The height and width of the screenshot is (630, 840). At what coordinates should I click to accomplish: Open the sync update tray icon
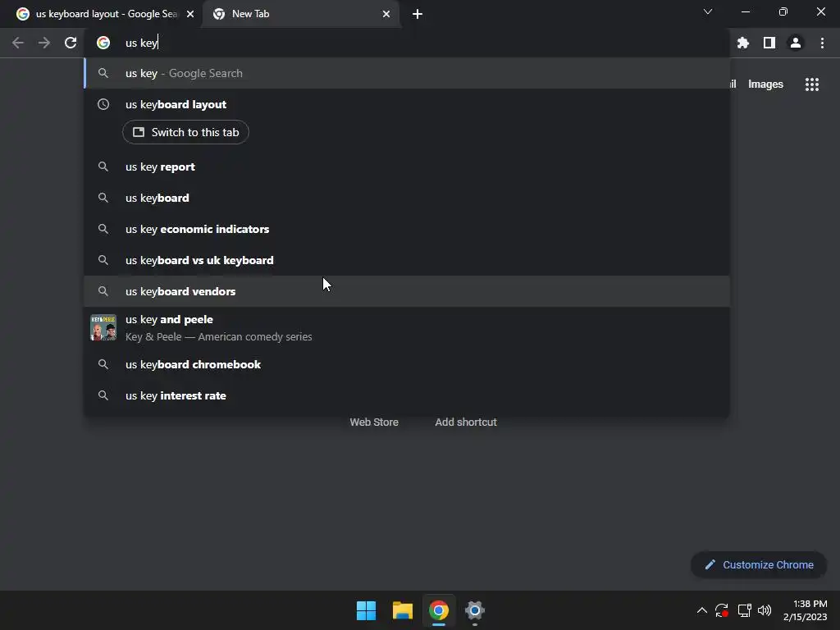(722, 610)
